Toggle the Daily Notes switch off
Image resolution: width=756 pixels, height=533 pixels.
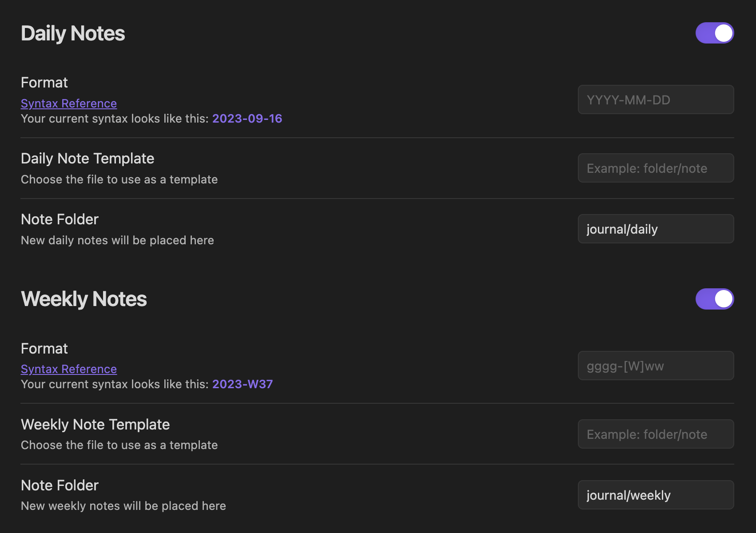coord(714,33)
